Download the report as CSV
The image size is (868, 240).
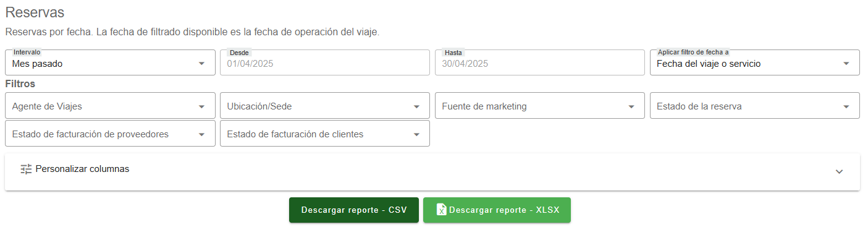click(354, 210)
